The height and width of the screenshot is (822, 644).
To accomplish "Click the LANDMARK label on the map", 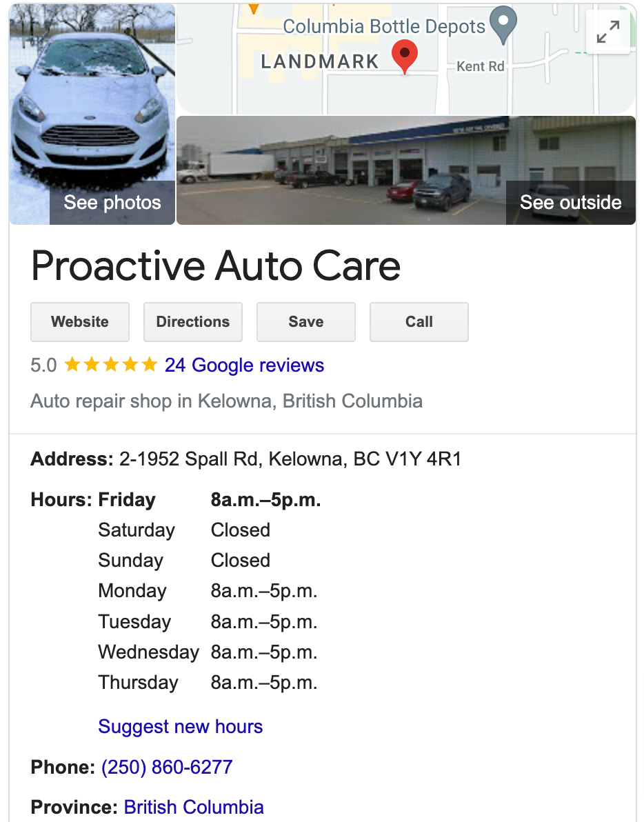I will (320, 61).
